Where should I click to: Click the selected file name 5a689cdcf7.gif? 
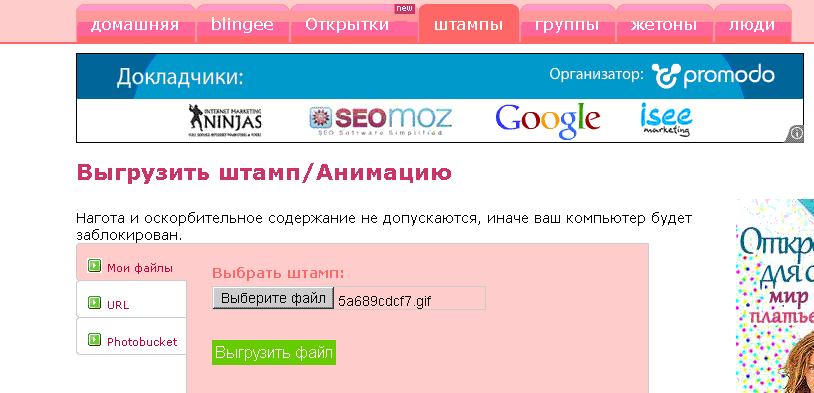tap(385, 301)
